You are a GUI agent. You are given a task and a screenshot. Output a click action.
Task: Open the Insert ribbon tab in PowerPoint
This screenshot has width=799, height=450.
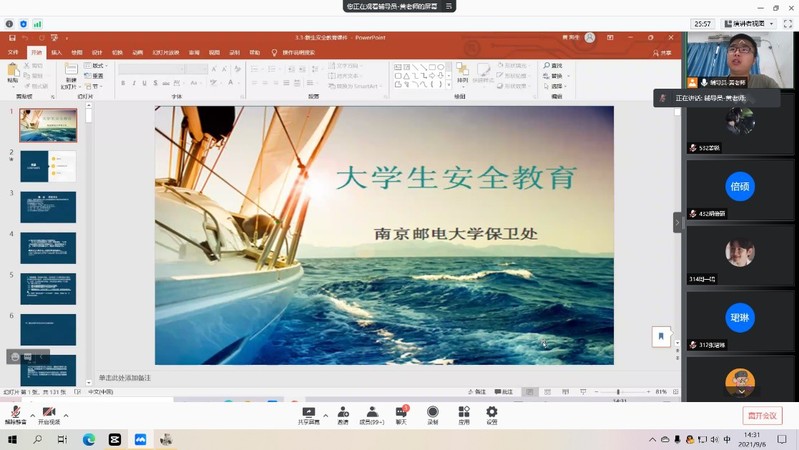tap(56, 52)
